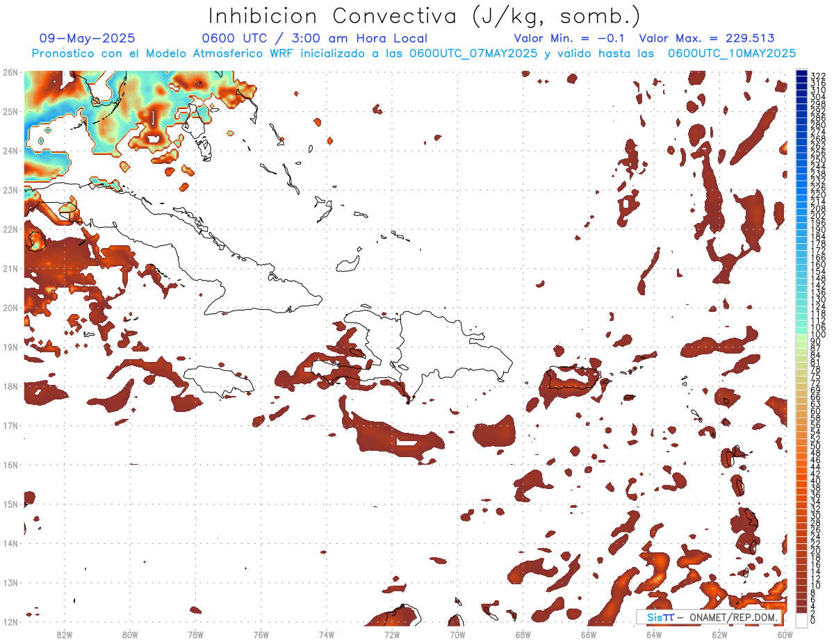Viewport: 834px width, 644px height.
Task: Click the 66W longitude label
Action: [589, 634]
